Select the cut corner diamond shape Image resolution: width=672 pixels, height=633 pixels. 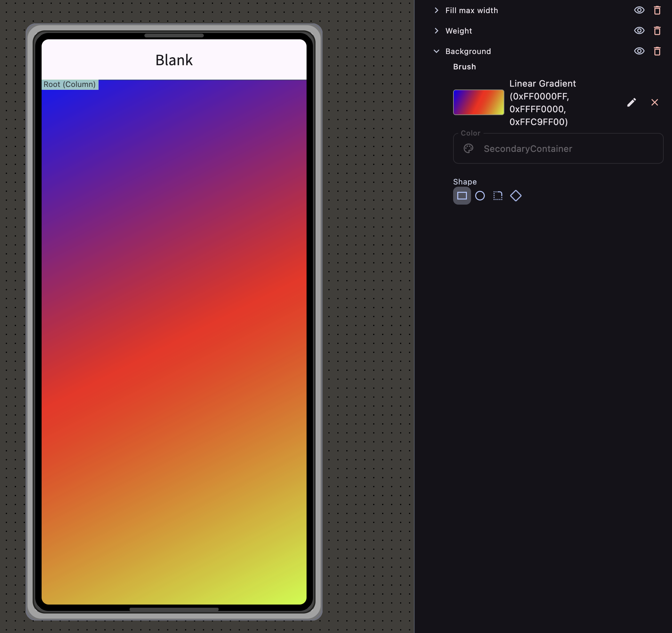tap(516, 196)
